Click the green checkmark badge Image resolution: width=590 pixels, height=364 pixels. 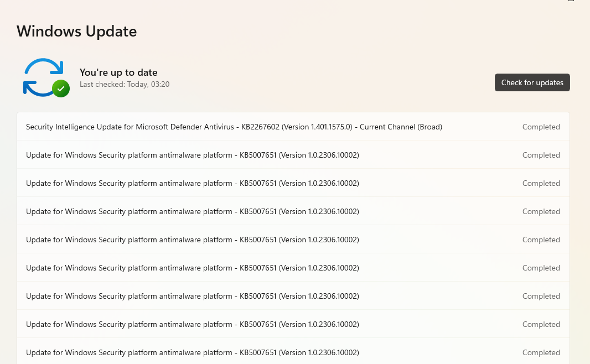pos(60,89)
